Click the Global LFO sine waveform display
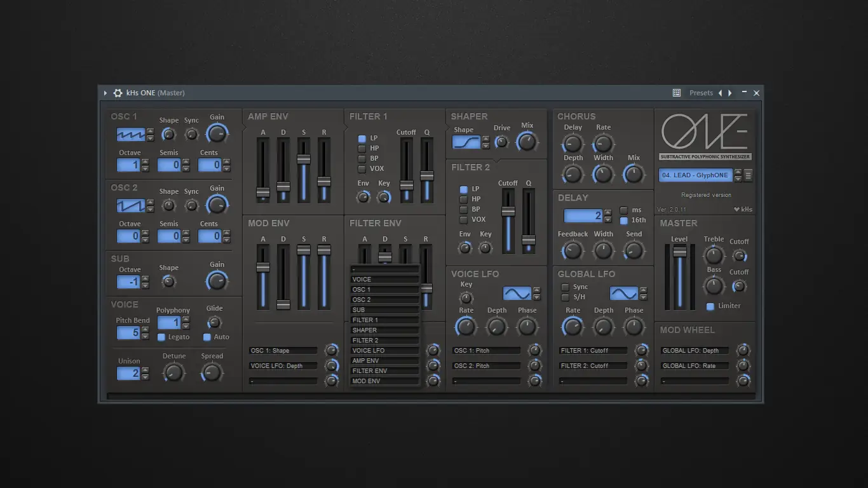The height and width of the screenshot is (488, 868). 623,294
